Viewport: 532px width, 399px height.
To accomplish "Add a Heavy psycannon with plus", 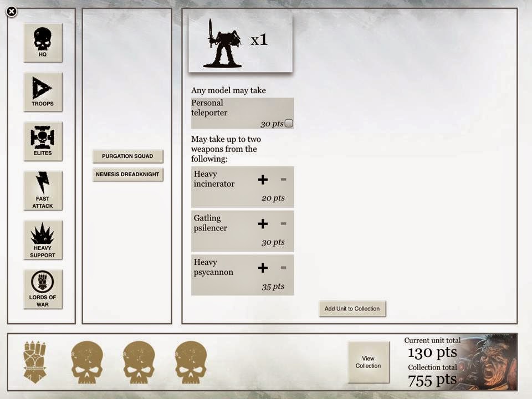I will tap(263, 268).
